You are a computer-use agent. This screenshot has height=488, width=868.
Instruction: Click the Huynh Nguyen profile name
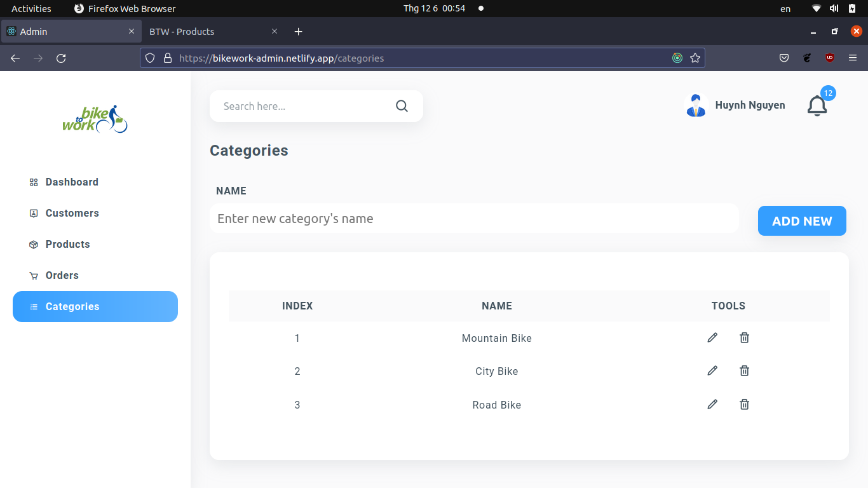(x=750, y=105)
